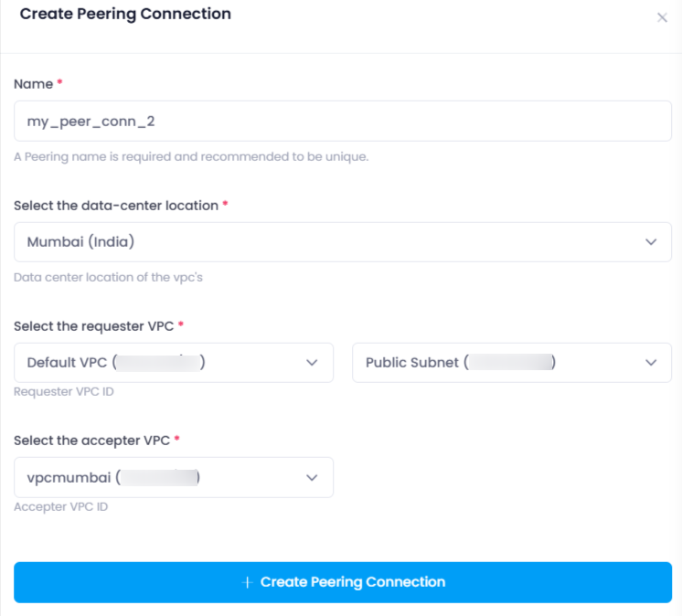Click the chevron arrow in Default VPC field

(x=312, y=363)
